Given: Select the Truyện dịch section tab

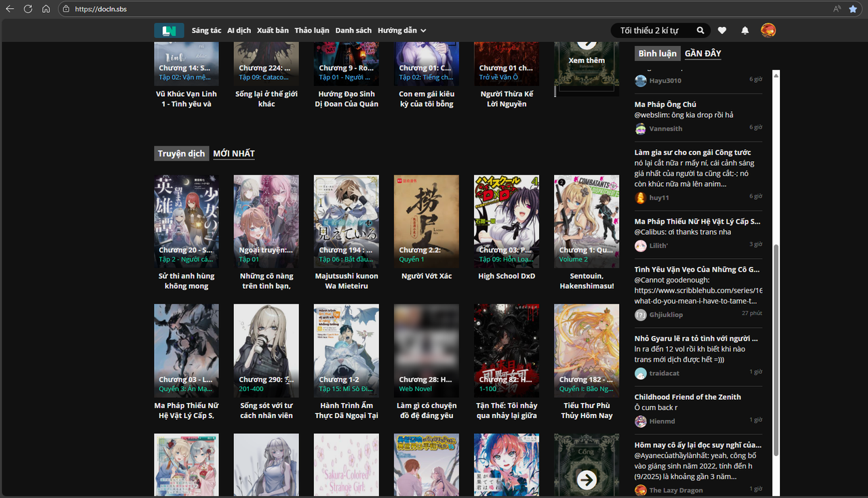Looking at the screenshot, I should 182,154.
